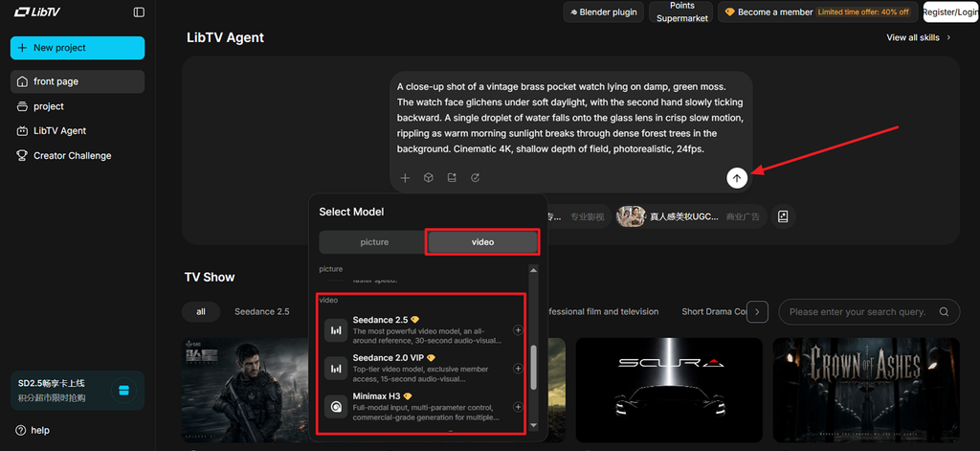Click the VIP diamond next to Seedance 2.5
Viewport: 980px width, 451px height.
tap(414, 320)
